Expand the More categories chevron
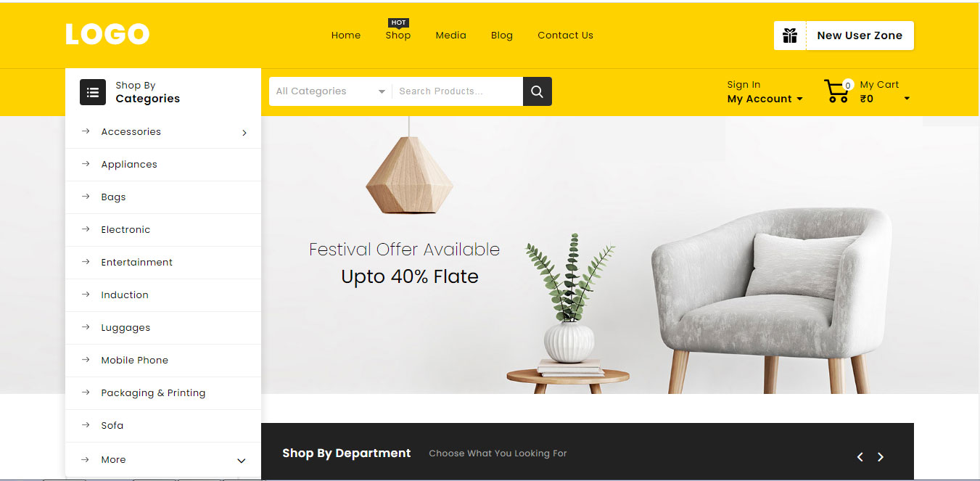The width and height of the screenshot is (980, 481). (x=242, y=461)
